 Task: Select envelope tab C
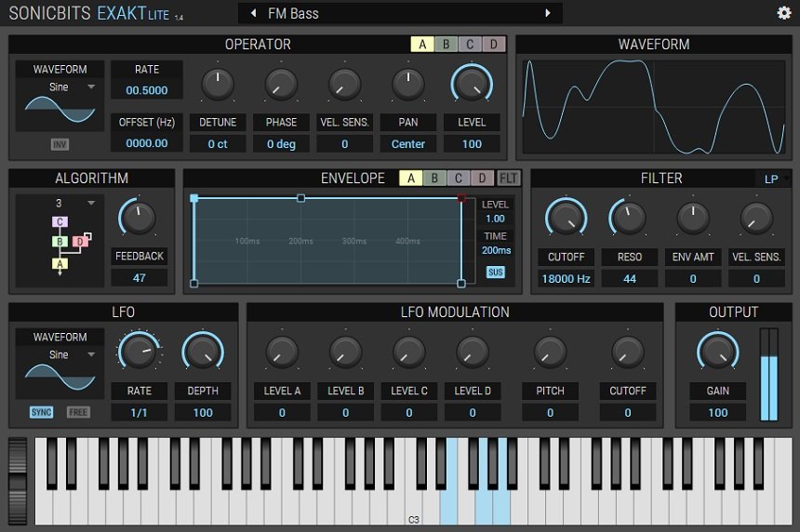click(459, 178)
